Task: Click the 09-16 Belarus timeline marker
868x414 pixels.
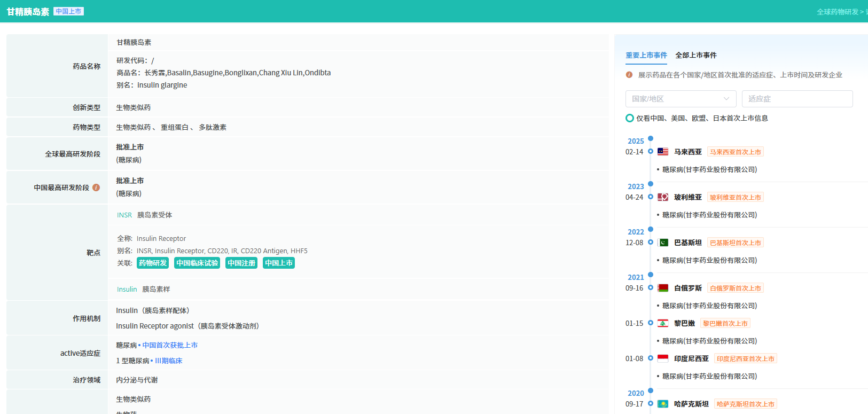Action: (x=651, y=288)
